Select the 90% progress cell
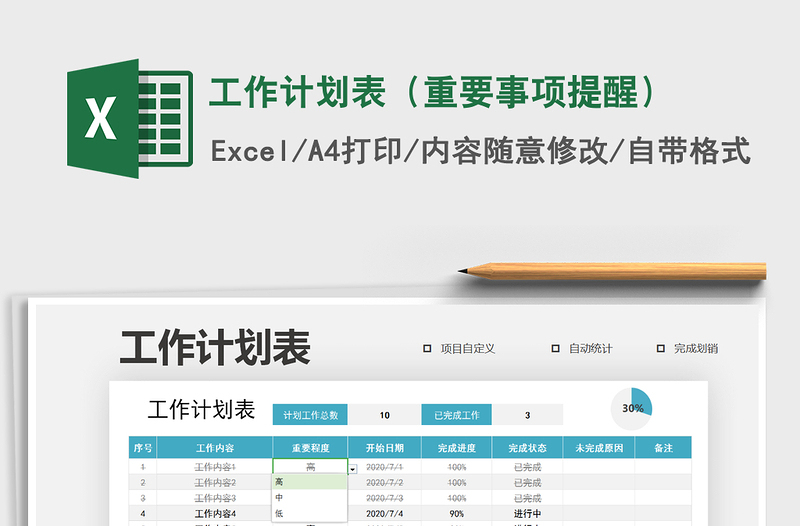Viewport: 800px width, 526px height. coord(457,513)
